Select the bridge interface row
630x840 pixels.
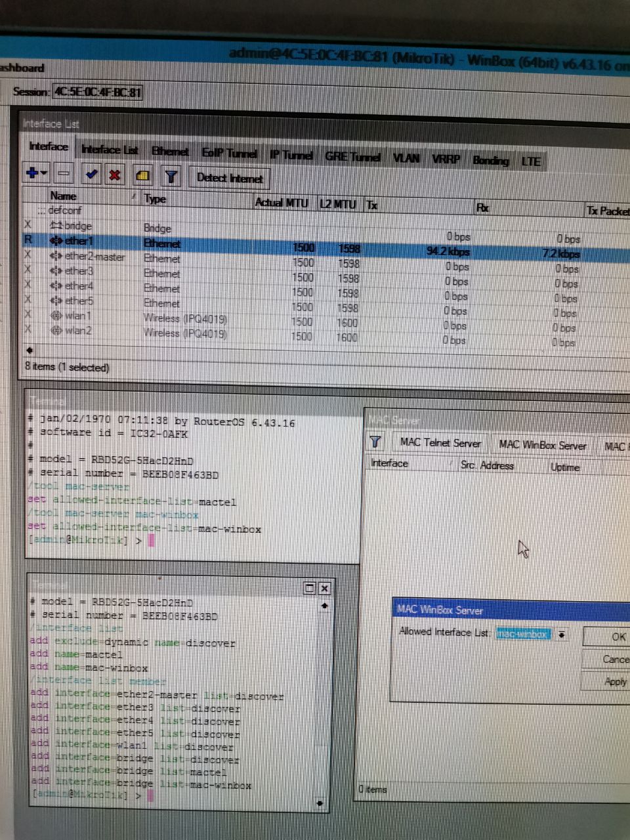pyautogui.click(x=326, y=230)
